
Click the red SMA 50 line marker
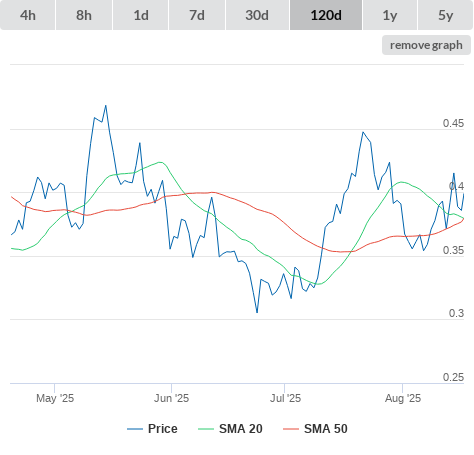(291, 429)
